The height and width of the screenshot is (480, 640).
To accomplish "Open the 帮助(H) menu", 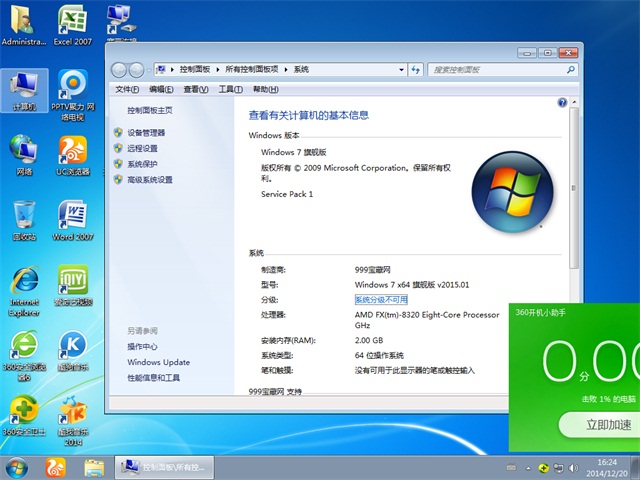I will [266, 89].
